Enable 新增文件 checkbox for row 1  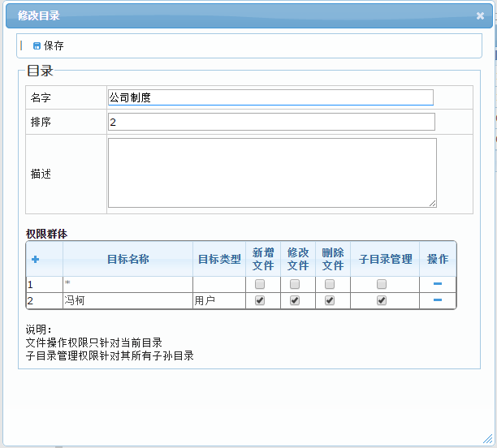click(x=260, y=284)
